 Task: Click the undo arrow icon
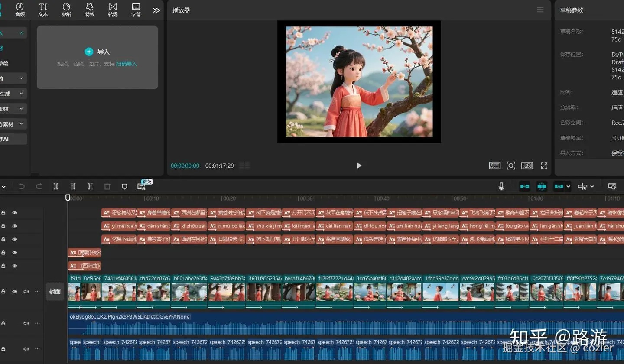pyautogui.click(x=22, y=186)
